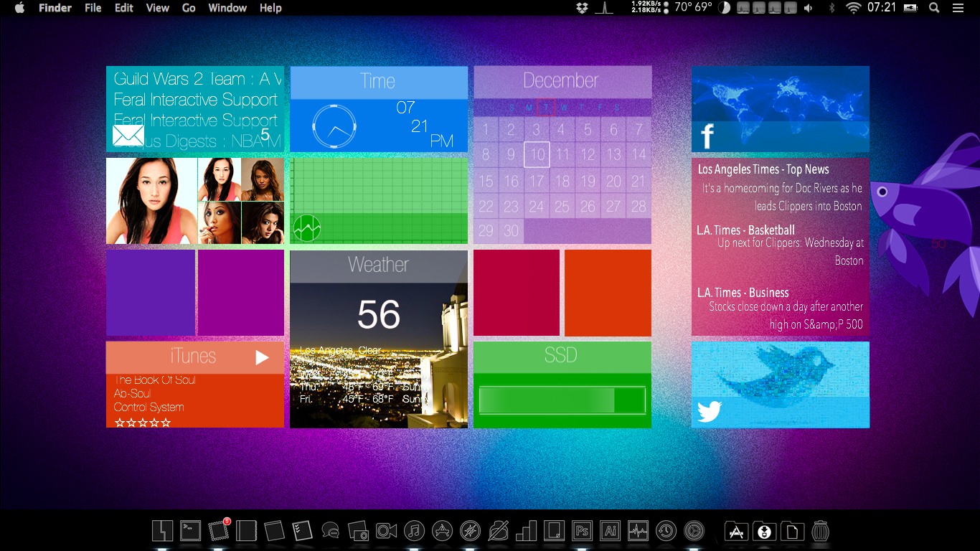Open Numbers bar chart dock icon

(526, 531)
